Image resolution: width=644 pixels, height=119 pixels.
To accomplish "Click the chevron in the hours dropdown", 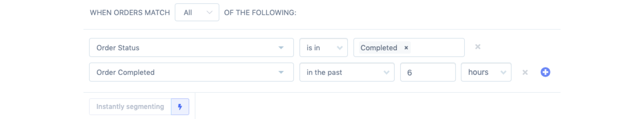I will point(503,72).
